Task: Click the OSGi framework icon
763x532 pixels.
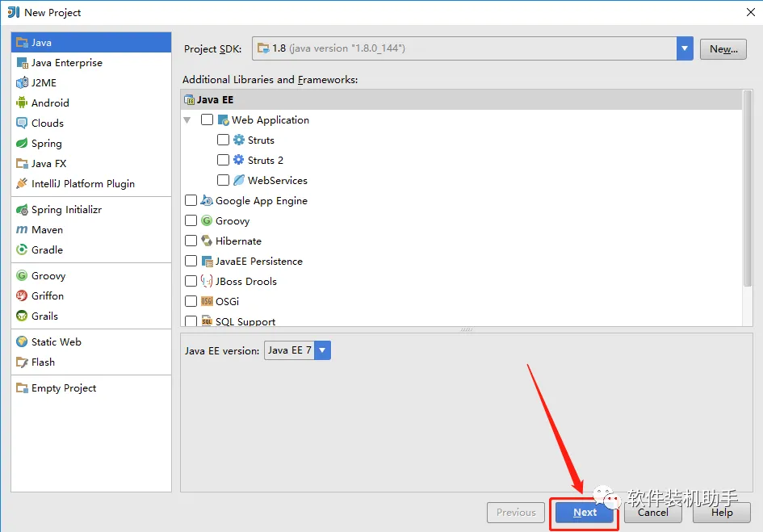Action: [x=207, y=301]
